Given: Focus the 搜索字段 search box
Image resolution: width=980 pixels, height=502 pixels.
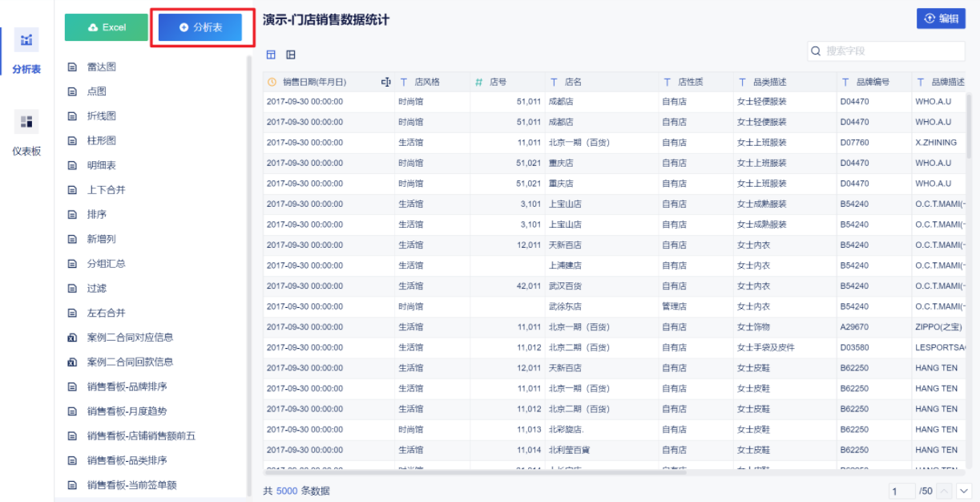Looking at the screenshot, I should tap(886, 51).
